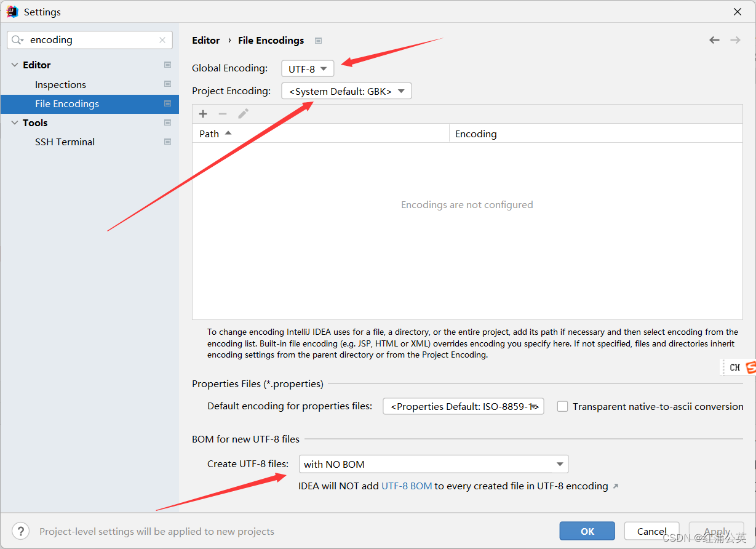The height and width of the screenshot is (549, 756).
Task: Click the OK button
Action: coord(587,531)
